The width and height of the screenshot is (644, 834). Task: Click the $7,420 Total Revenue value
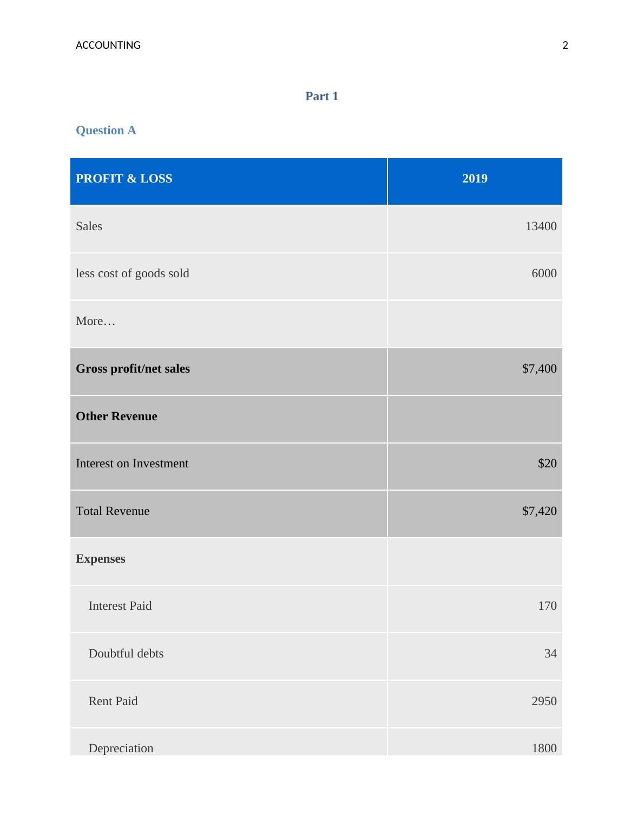(x=539, y=511)
